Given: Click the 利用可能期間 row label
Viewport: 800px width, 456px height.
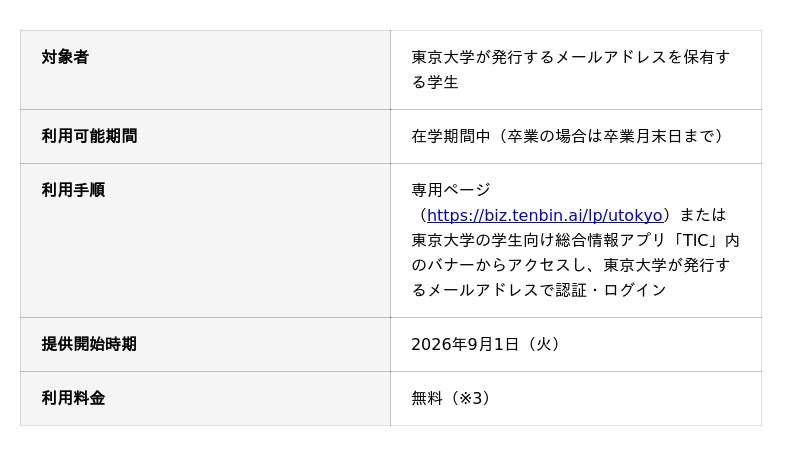Looking at the screenshot, I should [89, 136].
